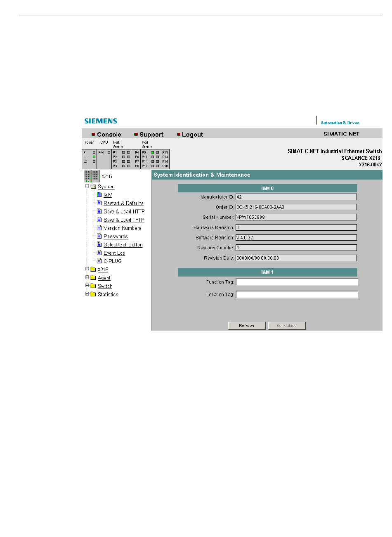Click the open System folder icon
Image resolution: width=392 pixels, height=537 pixels.
[93, 187]
